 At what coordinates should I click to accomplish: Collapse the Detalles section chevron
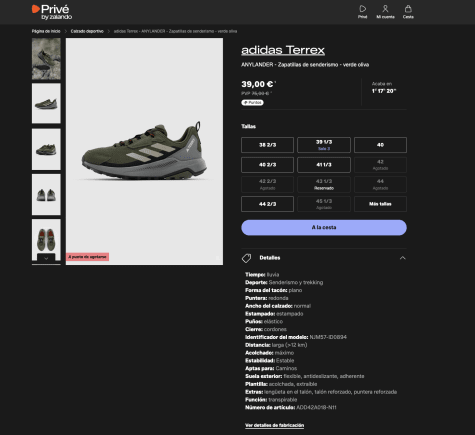(x=403, y=258)
